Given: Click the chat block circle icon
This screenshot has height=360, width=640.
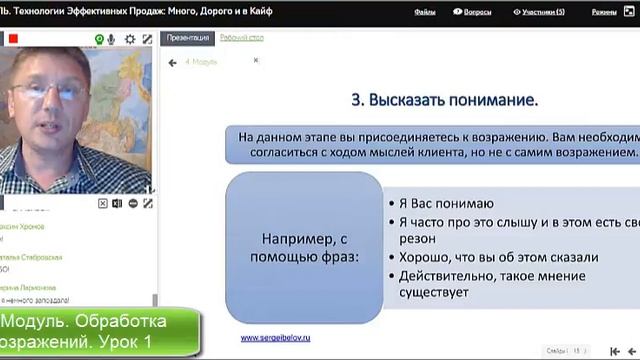Looking at the screenshot, I should point(133,203).
